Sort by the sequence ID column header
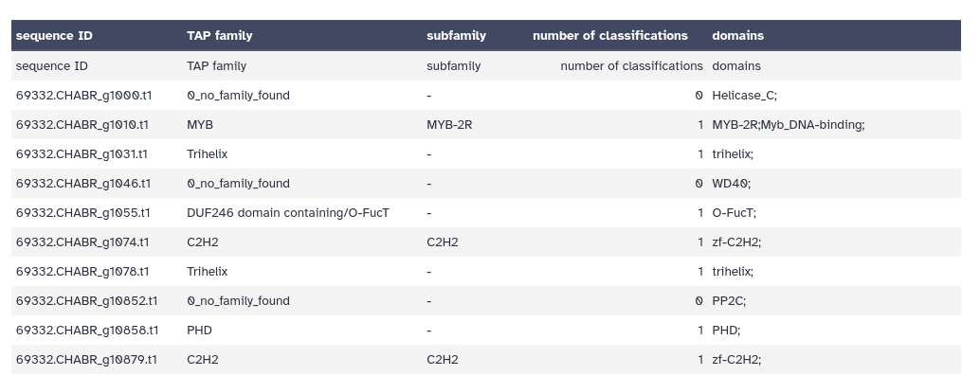The width and height of the screenshot is (980, 376). click(54, 36)
